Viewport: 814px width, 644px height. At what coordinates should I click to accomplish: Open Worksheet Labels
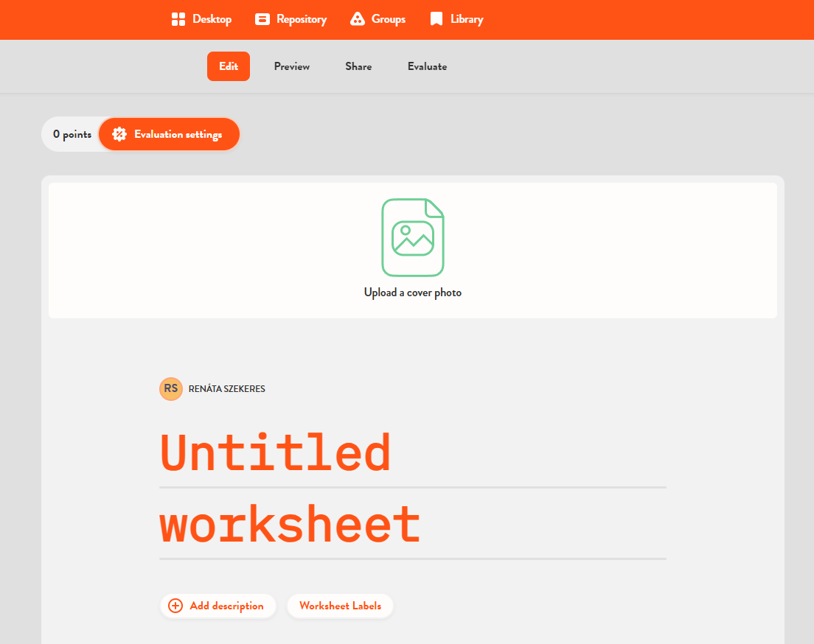(340, 606)
